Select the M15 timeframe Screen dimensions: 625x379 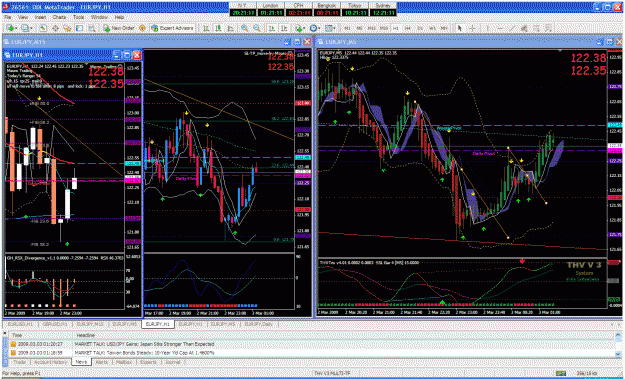pyautogui.click(x=371, y=28)
